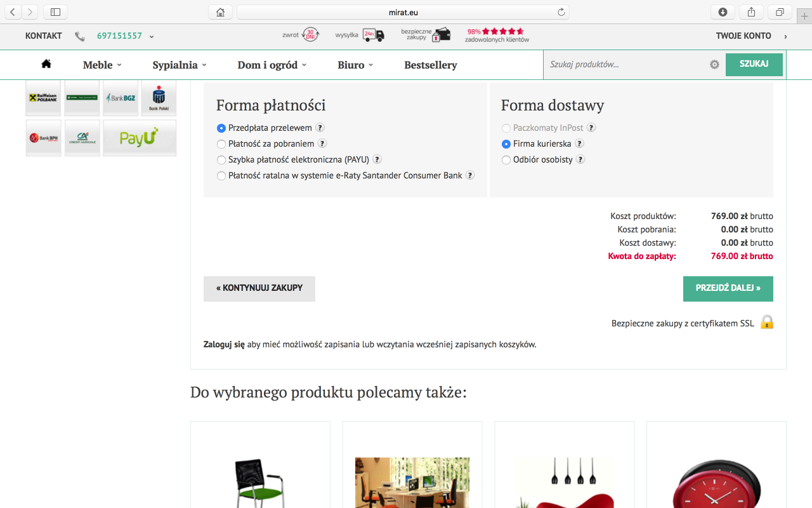Click the 'Zaloguj się' link
Viewport: 812px width, 508px height.
[x=221, y=344]
